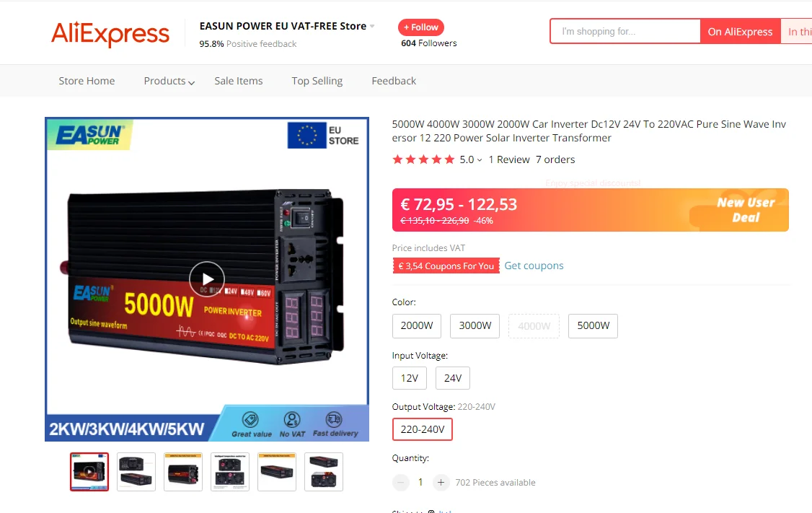The height and width of the screenshot is (513, 812).
Task: Increase quantity with the plus icon
Action: (441, 483)
